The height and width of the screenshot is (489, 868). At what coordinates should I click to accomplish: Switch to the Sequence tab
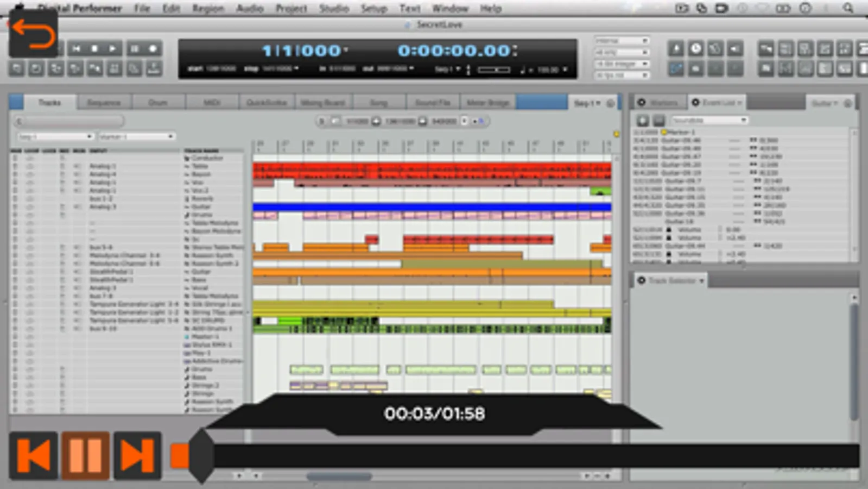tap(104, 103)
